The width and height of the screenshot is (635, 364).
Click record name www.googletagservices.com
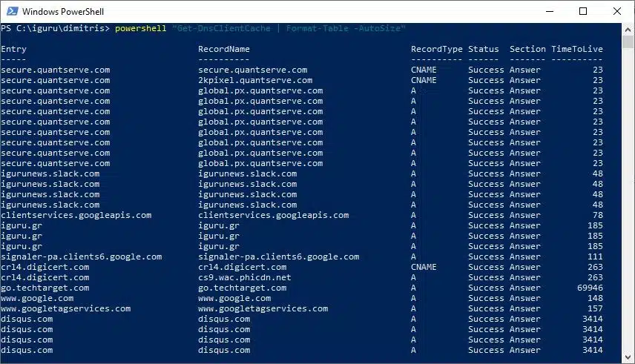pos(263,309)
